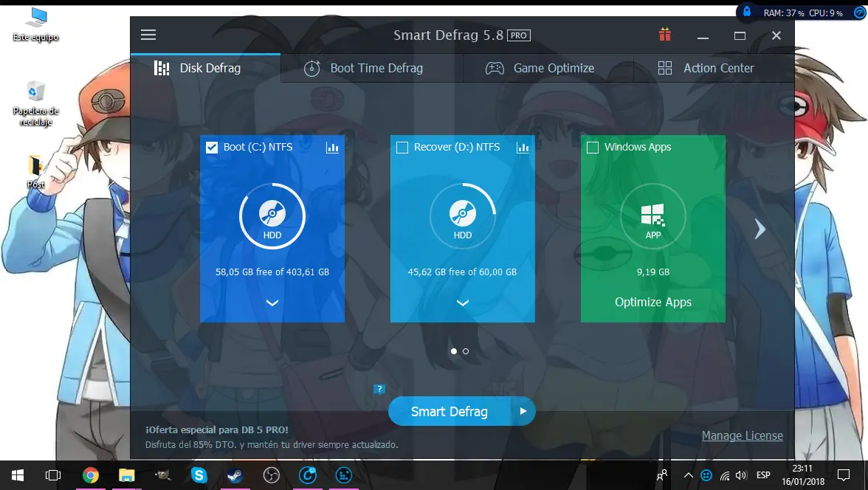
Task: Uncheck the Boot (C:) NTFS checkbox
Action: pyautogui.click(x=212, y=148)
